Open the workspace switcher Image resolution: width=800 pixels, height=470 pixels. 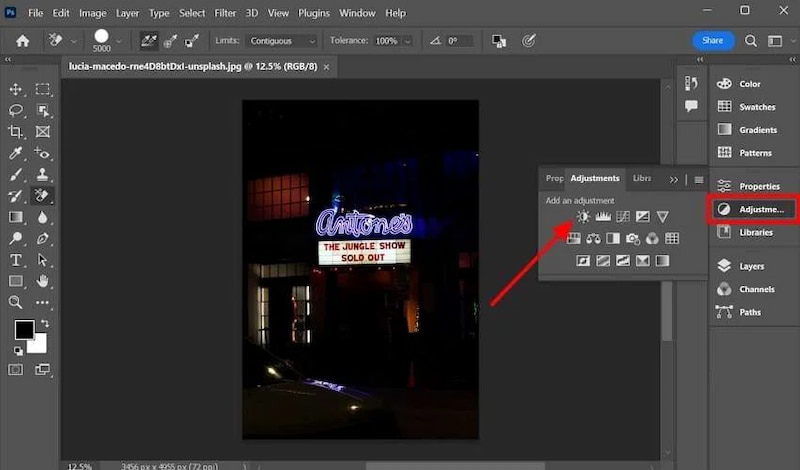tap(775, 41)
